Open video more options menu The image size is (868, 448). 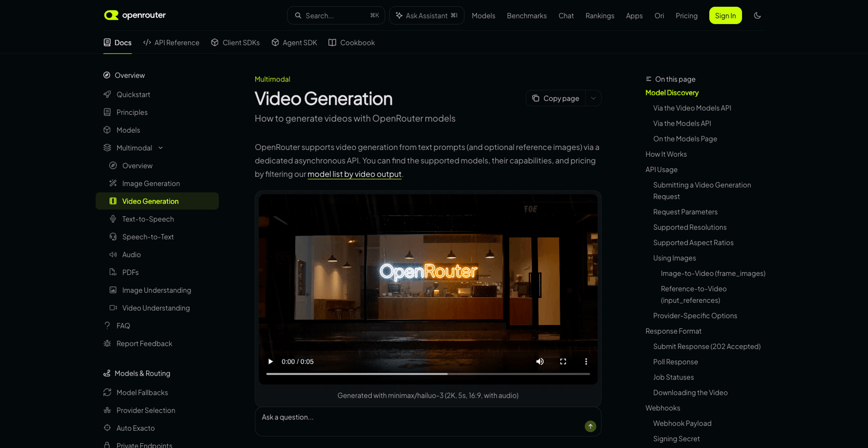click(586, 362)
